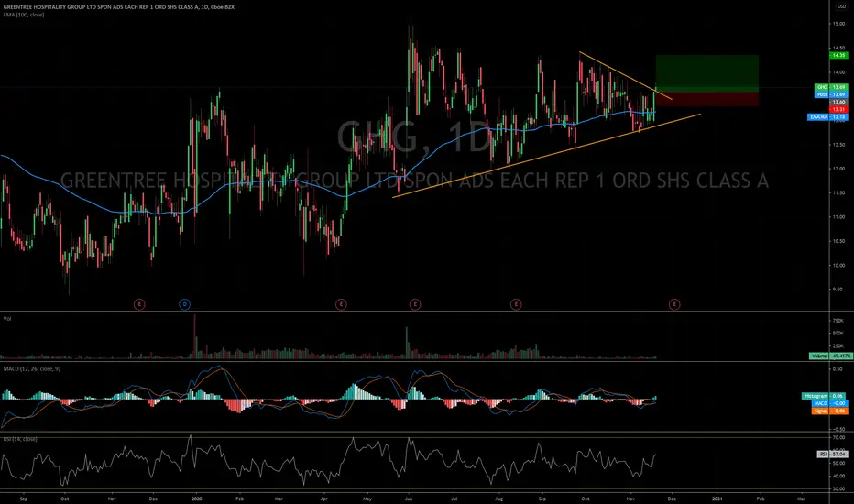Click the 9.50 price axis label
This screenshot has width=854, height=504.
coord(838,290)
